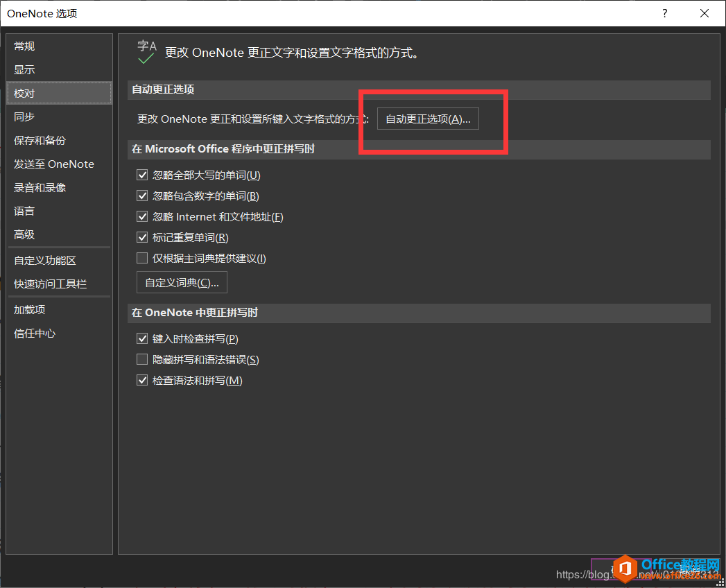Uncheck 检查语法和拼写 option
726x588 pixels.
(142, 381)
